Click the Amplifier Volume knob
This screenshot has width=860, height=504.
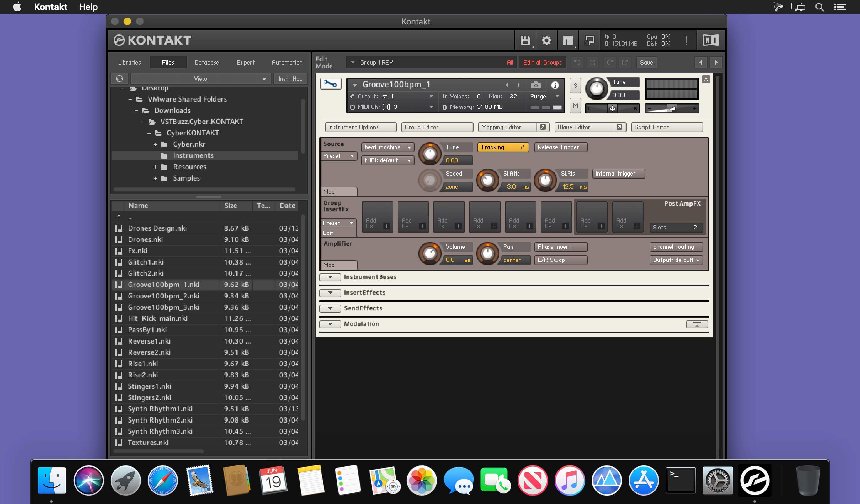click(430, 253)
